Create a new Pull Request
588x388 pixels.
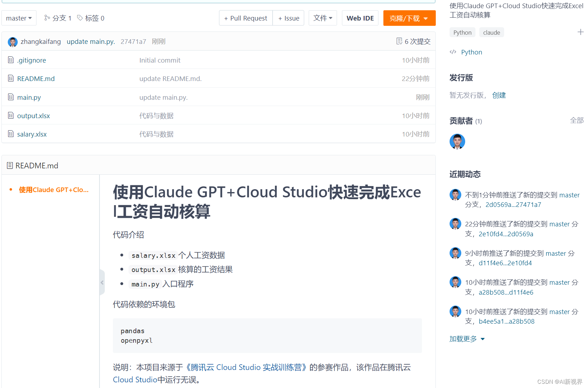tap(246, 18)
